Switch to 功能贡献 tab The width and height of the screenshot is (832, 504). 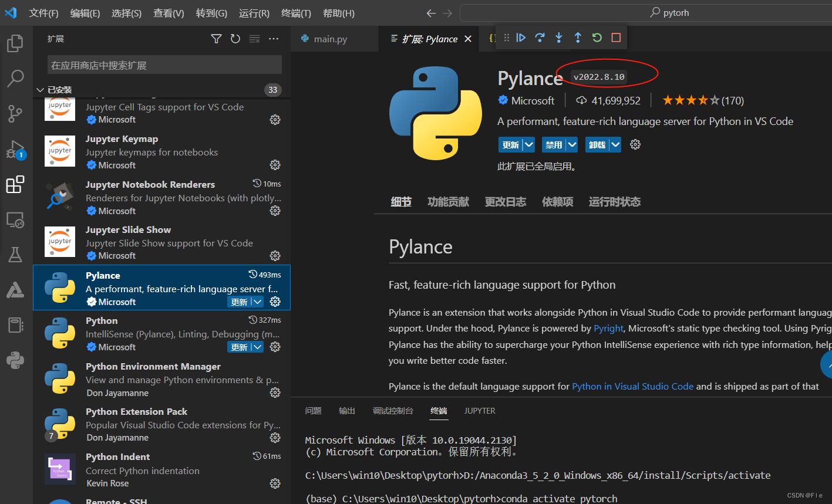[x=448, y=202]
